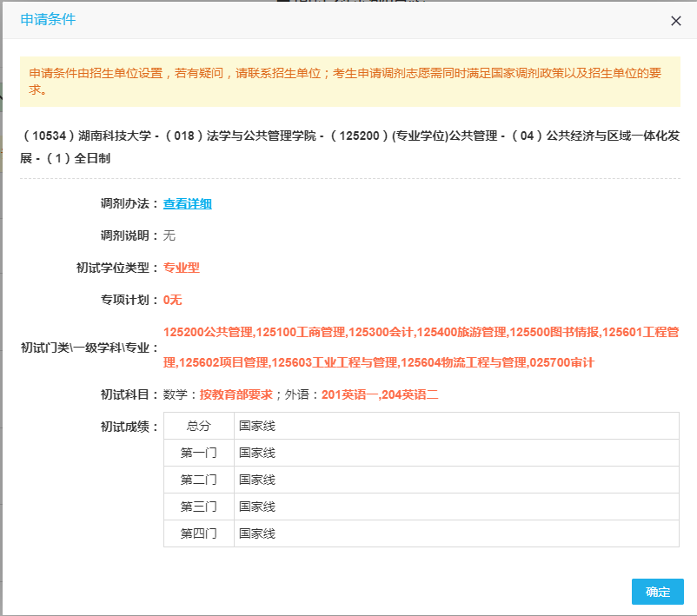The height and width of the screenshot is (616, 697).
Task: Click the 按教育部要求 math requirement text
Action: (x=236, y=394)
